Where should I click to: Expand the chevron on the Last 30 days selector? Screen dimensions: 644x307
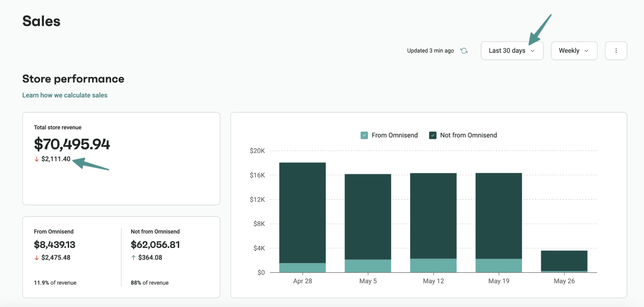(x=533, y=51)
